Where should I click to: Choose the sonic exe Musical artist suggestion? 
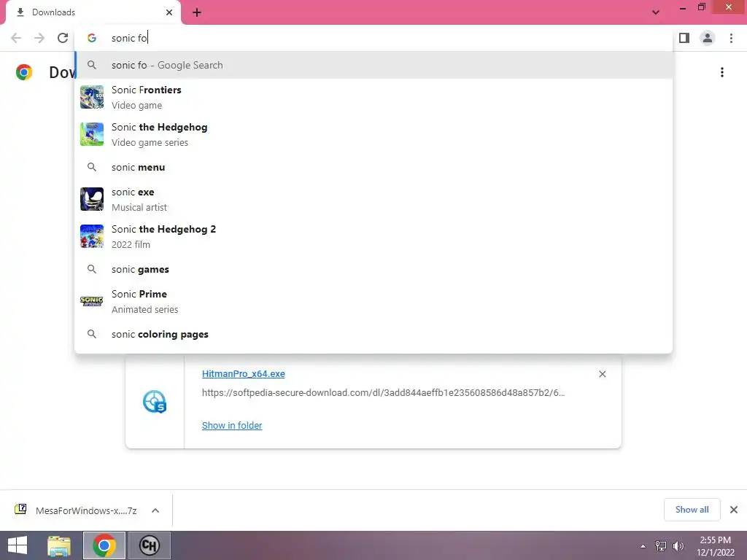point(374,199)
